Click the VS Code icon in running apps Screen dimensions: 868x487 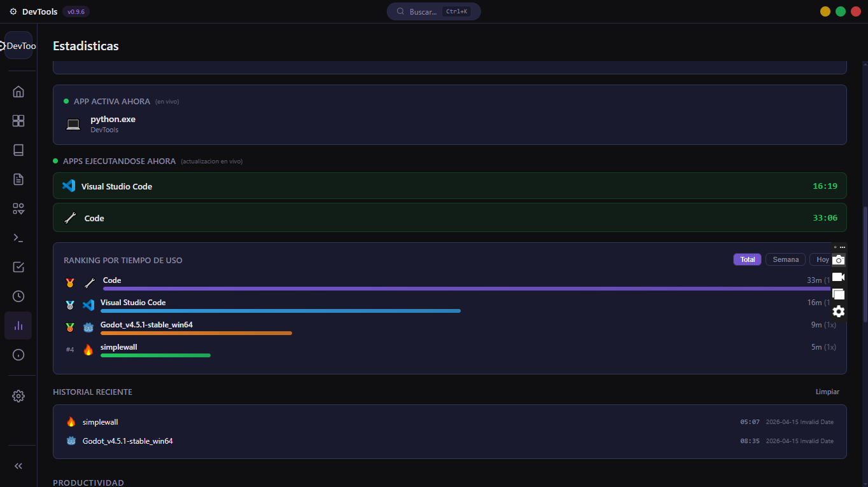69,186
